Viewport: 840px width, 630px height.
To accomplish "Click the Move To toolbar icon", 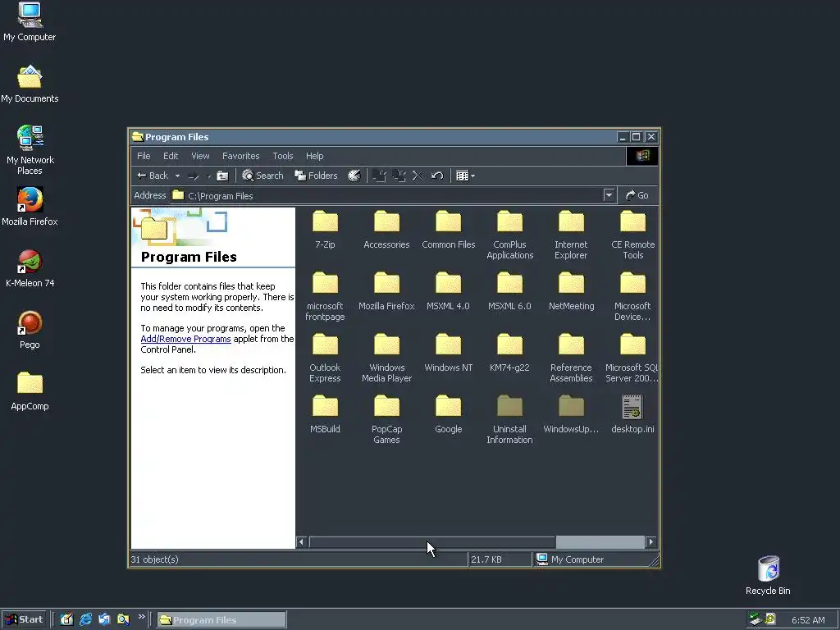I will [x=379, y=176].
